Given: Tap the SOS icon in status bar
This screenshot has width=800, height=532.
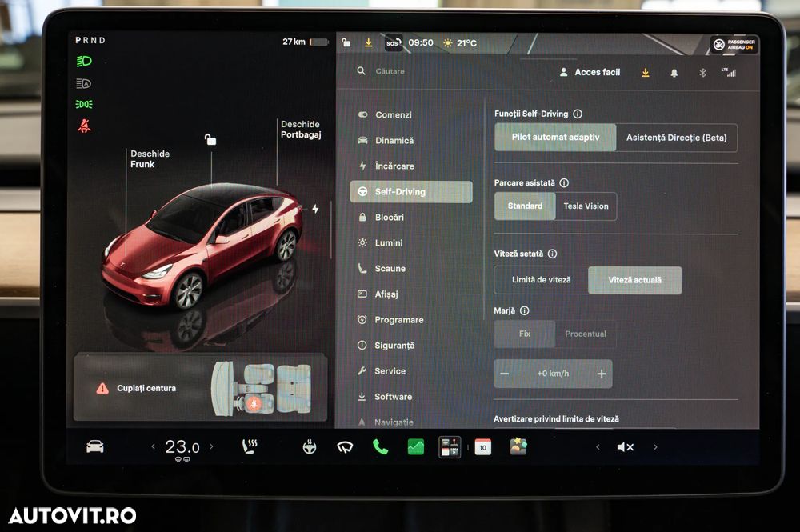Looking at the screenshot, I should pos(393,43).
